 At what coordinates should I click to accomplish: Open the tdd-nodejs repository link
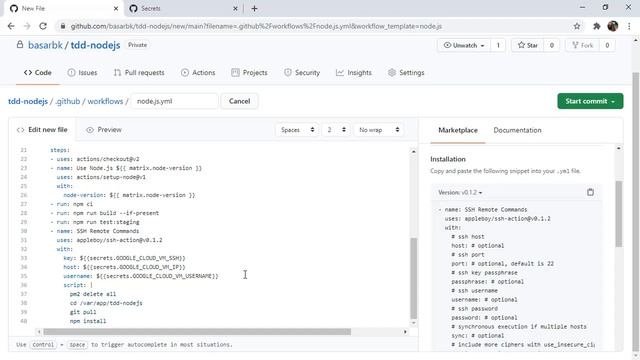tap(95, 45)
